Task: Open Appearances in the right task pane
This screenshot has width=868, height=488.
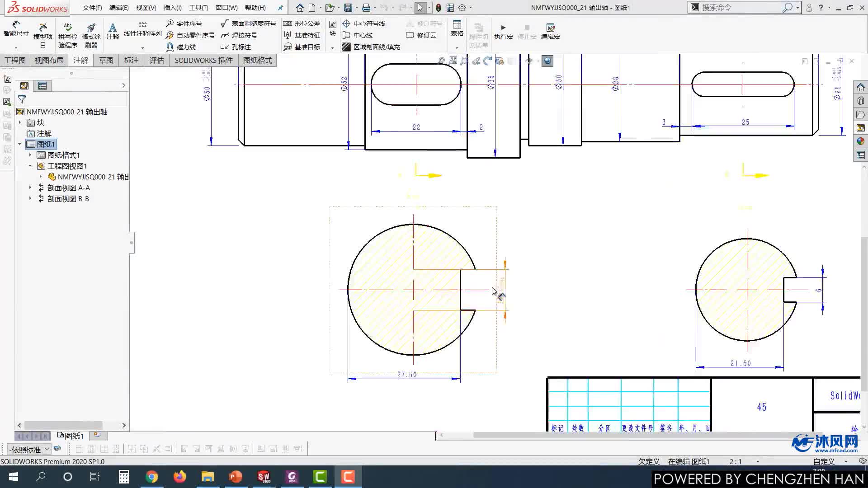Action: 861,141
